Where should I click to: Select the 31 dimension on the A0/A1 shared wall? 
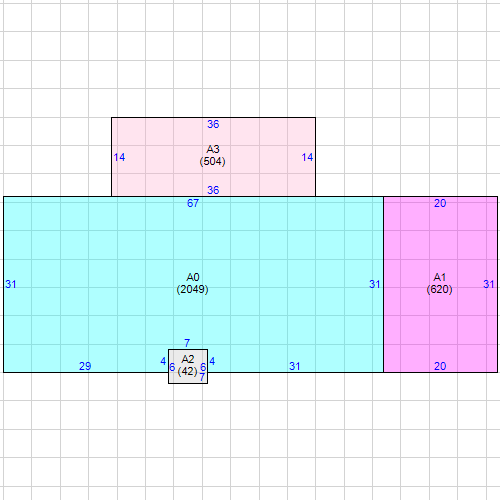click(375, 284)
